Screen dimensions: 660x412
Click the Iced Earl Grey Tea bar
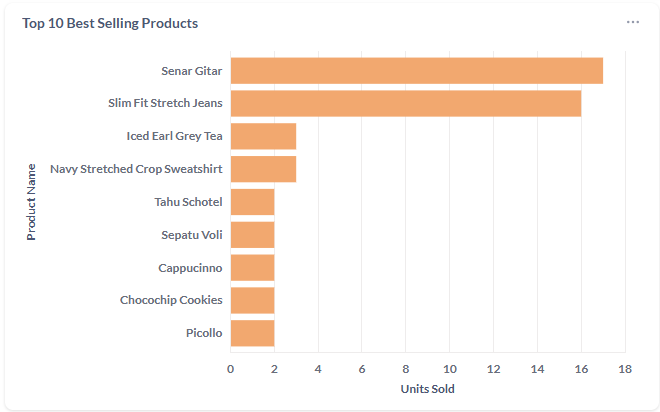point(263,136)
